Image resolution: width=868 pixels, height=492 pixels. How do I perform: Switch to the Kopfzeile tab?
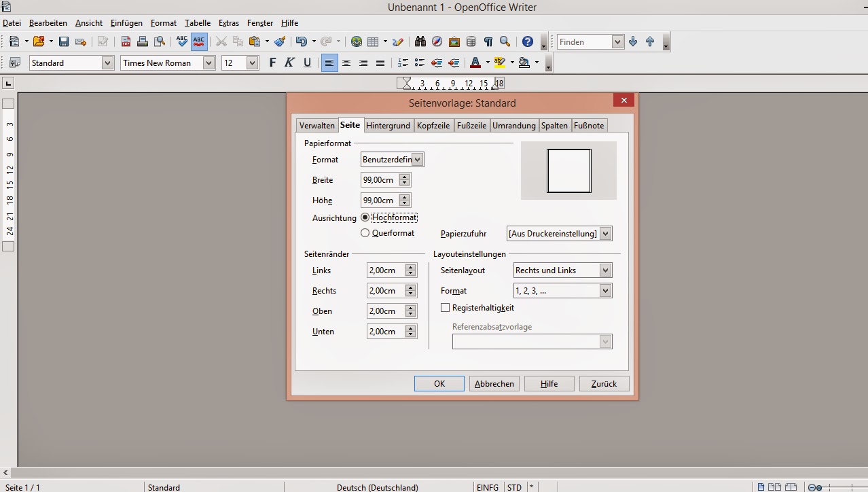tap(433, 126)
